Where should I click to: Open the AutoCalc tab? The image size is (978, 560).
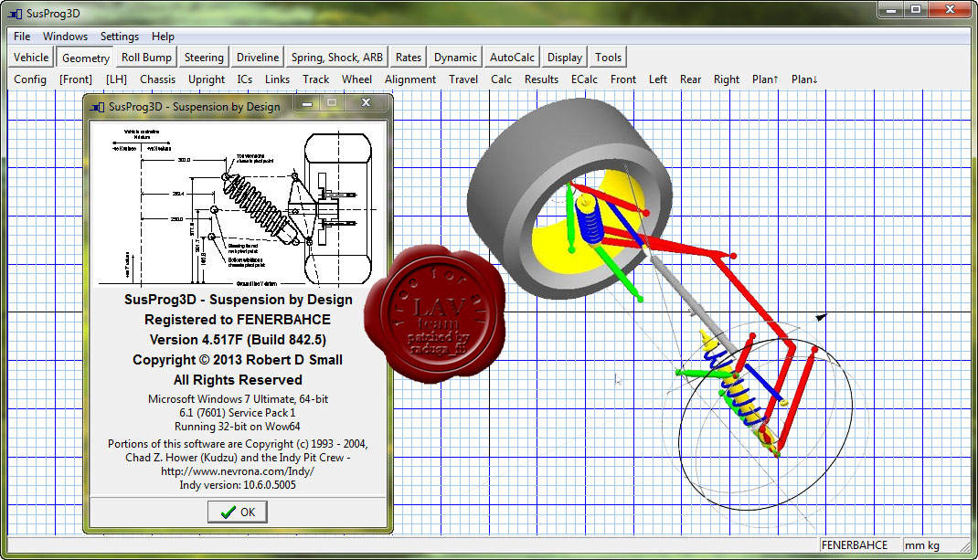[512, 58]
